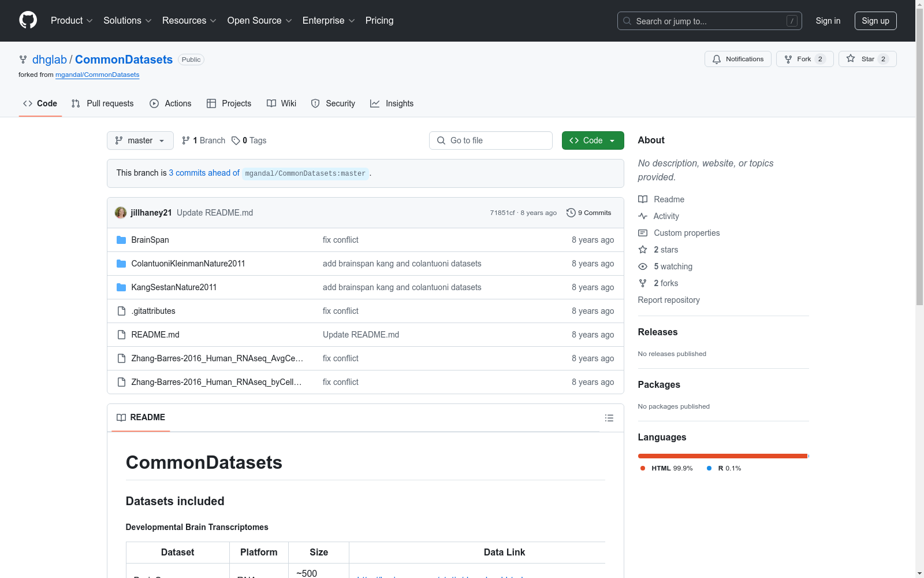Open the 9 Commits history link
This screenshot has height=578, width=924.
[x=589, y=213]
